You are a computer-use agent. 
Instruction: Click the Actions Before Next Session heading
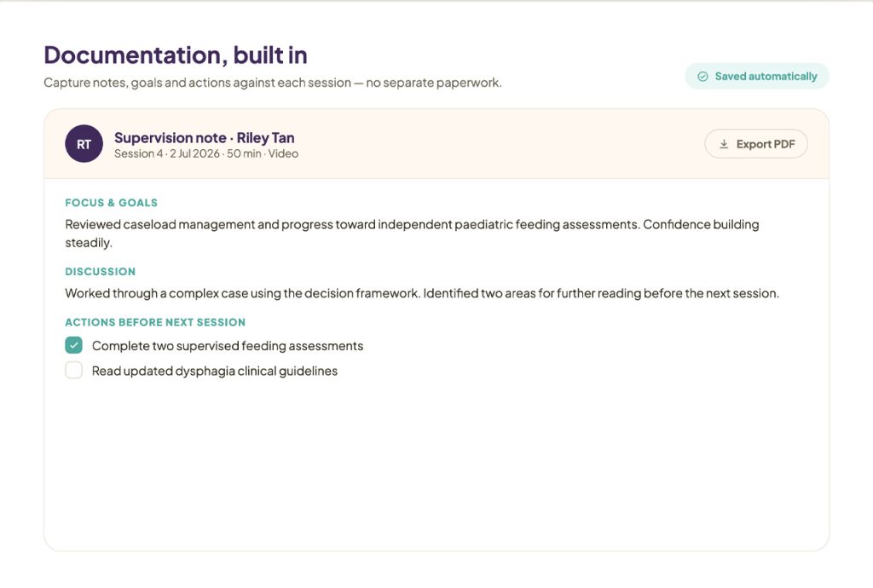pyautogui.click(x=155, y=322)
